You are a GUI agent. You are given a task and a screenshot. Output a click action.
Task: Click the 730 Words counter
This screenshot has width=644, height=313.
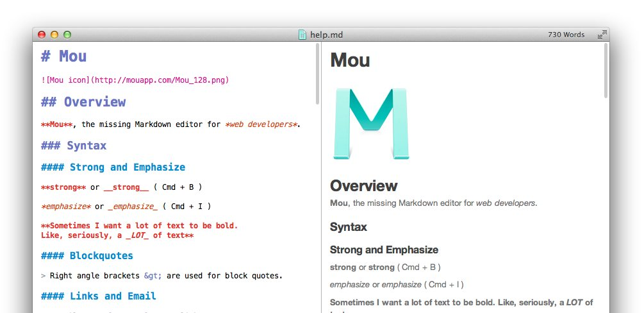click(x=566, y=35)
